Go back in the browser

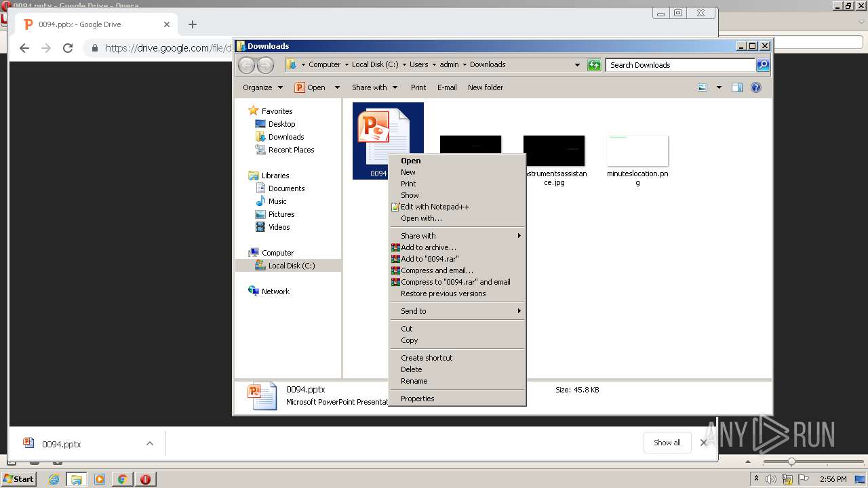point(24,48)
